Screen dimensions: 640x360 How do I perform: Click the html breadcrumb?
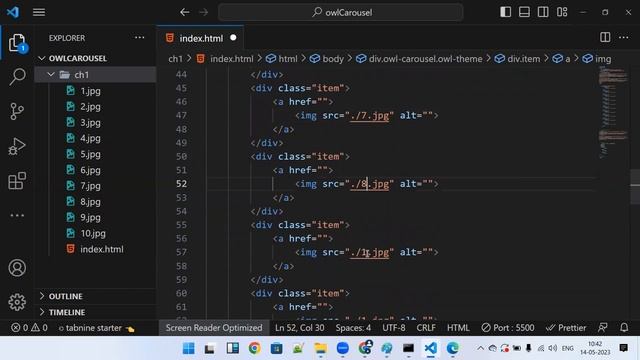pyautogui.click(x=282, y=59)
